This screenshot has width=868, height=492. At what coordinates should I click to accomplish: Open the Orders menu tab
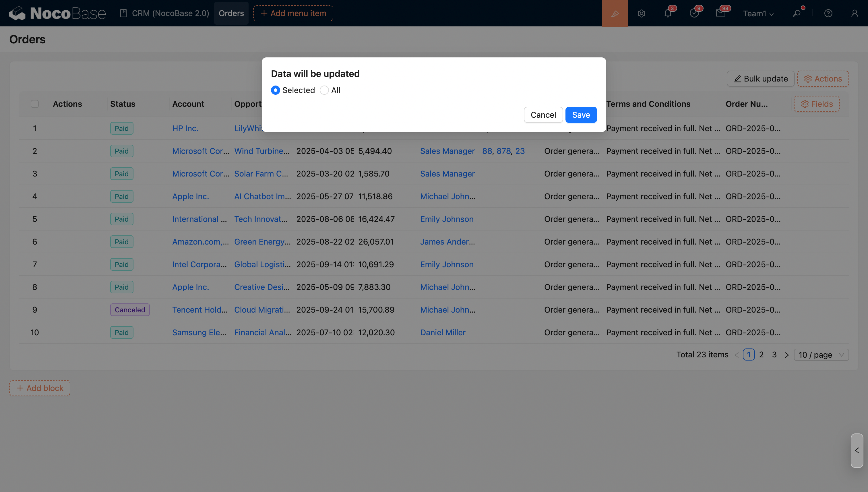point(231,13)
